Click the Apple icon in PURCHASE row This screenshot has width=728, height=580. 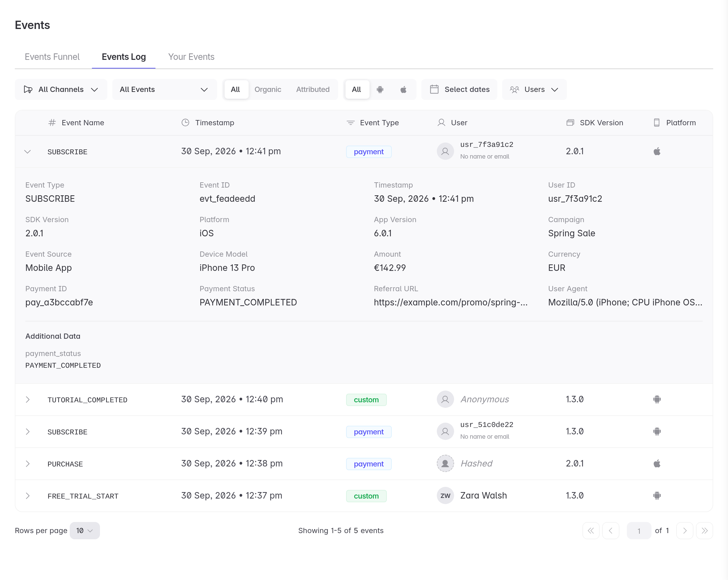tap(657, 463)
